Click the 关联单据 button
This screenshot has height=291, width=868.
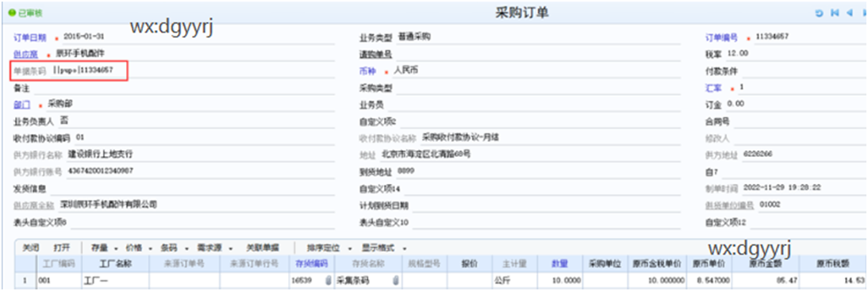coord(263,248)
